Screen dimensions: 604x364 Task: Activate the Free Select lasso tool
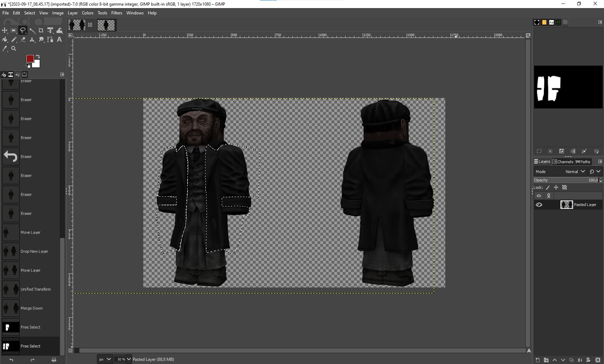tap(23, 31)
